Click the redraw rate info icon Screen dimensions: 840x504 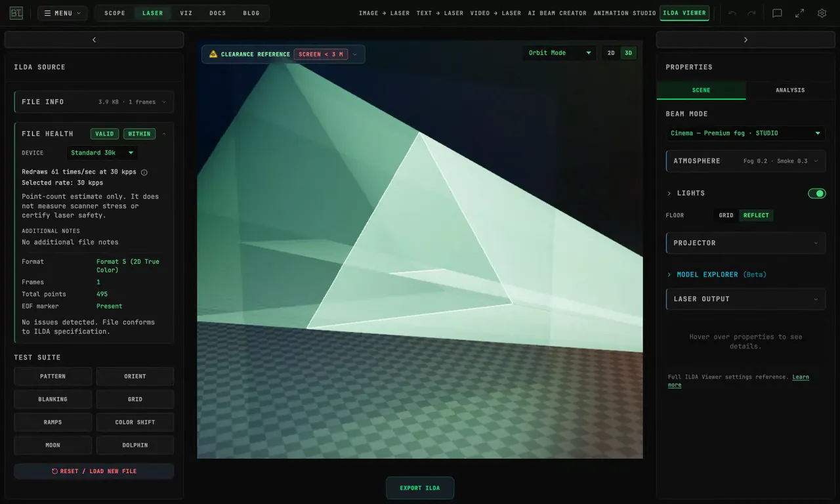click(x=144, y=173)
